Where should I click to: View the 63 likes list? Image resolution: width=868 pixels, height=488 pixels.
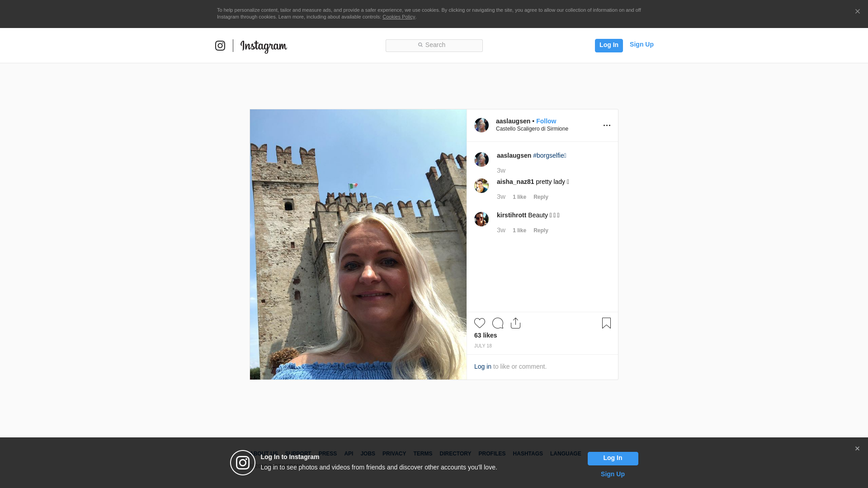(x=486, y=335)
